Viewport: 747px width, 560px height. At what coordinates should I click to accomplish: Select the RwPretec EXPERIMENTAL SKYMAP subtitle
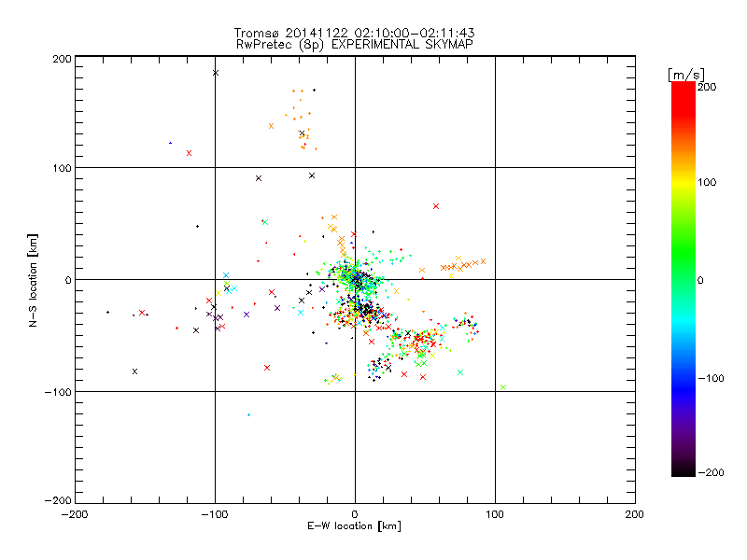click(354, 44)
